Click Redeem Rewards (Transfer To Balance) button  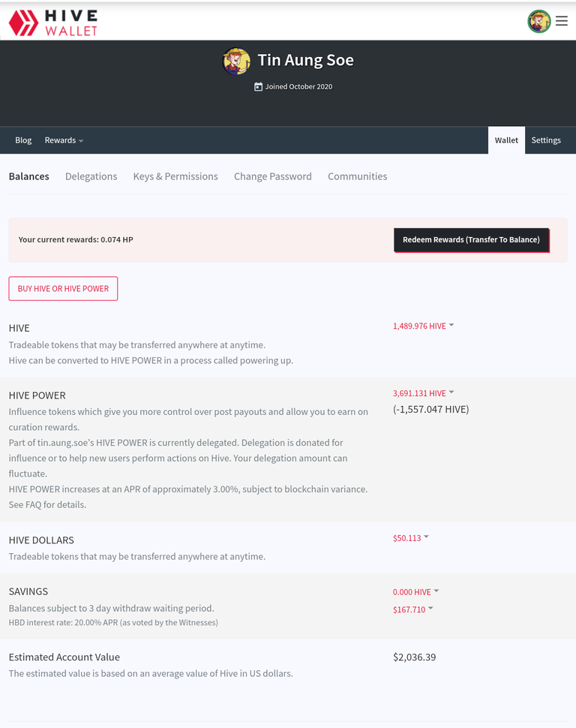coord(472,240)
